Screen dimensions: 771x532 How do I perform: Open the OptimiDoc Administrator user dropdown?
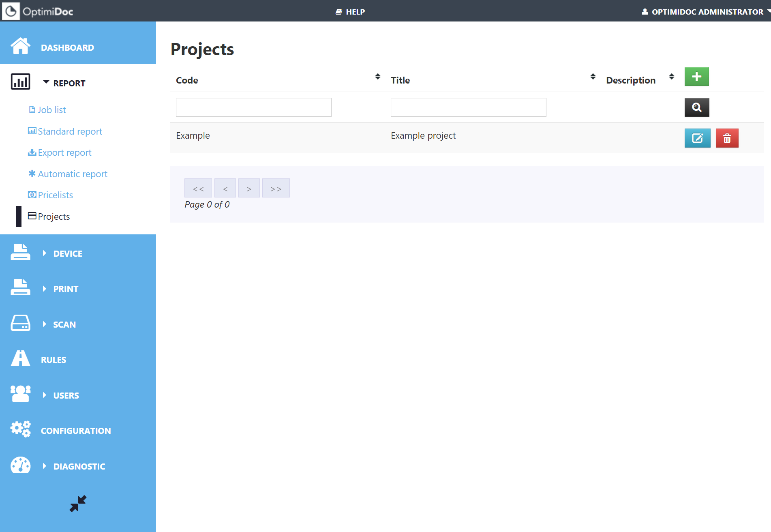[706, 12]
